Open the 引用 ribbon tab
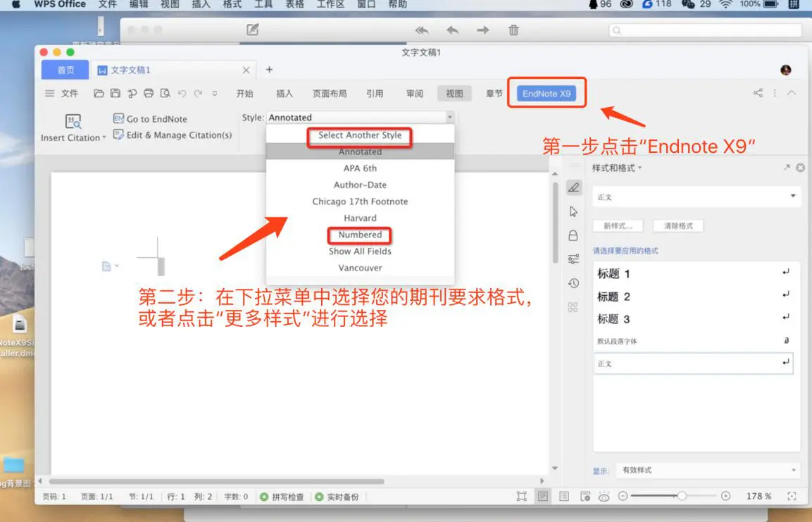The image size is (812, 522). pyautogui.click(x=375, y=94)
